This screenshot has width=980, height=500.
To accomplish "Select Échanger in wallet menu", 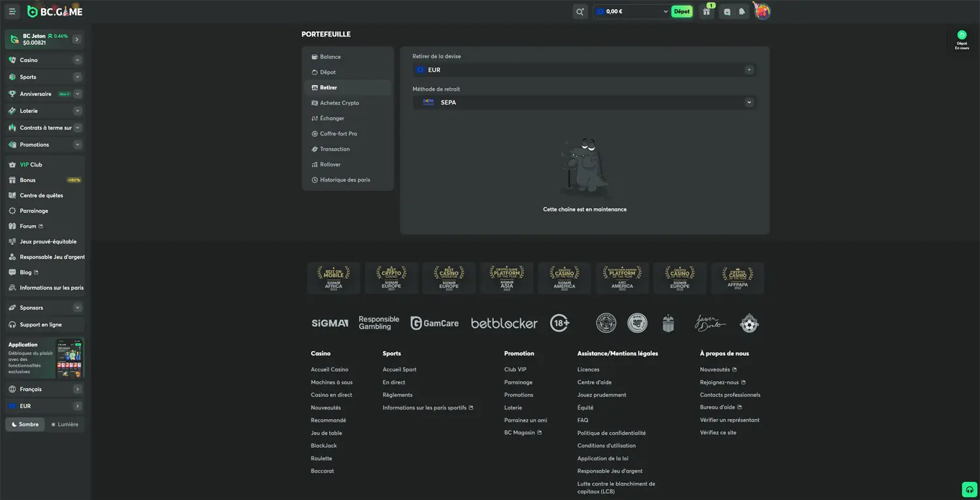I will click(332, 118).
